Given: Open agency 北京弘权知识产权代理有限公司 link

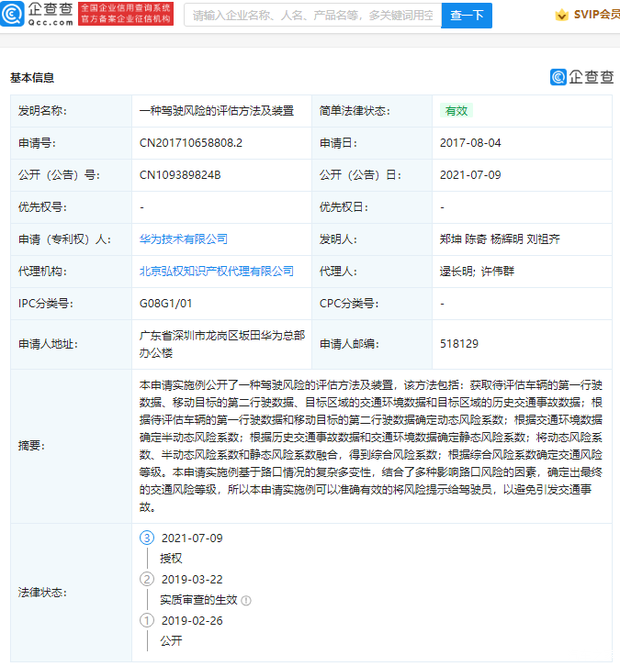Looking at the screenshot, I should tap(217, 271).
